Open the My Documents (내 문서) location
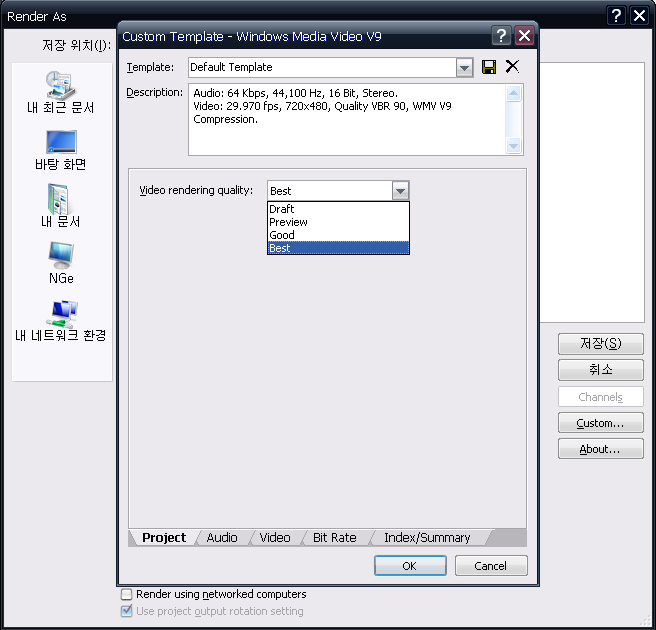This screenshot has width=656, height=630. coord(61,206)
